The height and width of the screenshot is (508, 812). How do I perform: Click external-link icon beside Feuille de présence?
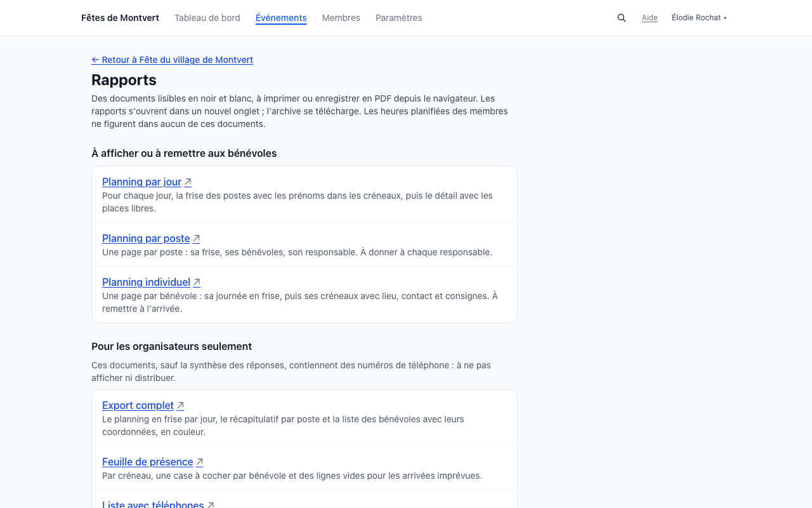[200, 462]
